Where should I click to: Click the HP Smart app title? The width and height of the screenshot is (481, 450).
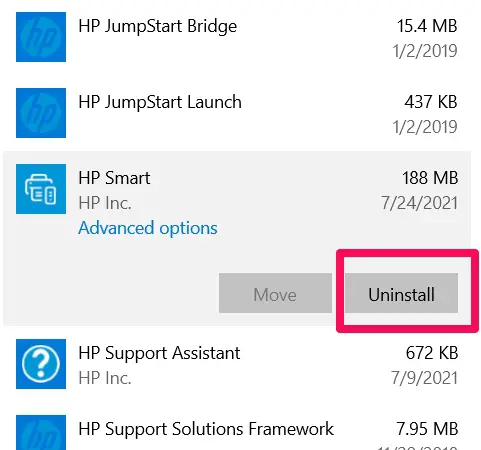coord(114,178)
